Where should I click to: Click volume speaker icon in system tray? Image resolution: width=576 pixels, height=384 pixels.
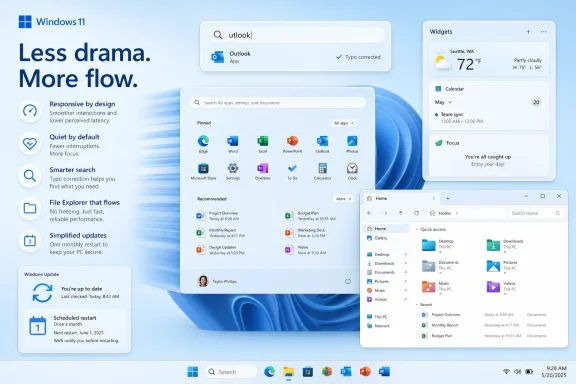[x=517, y=372]
